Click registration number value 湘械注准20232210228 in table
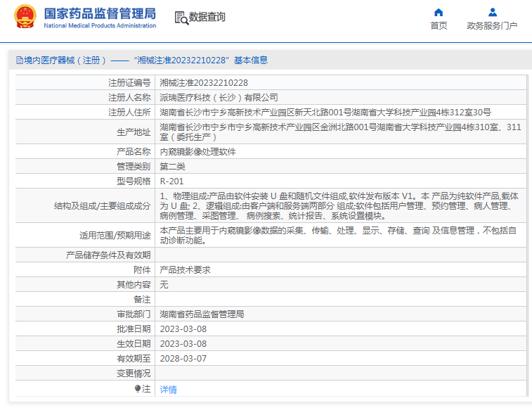Viewport: 532px width, 408px height. tap(204, 83)
